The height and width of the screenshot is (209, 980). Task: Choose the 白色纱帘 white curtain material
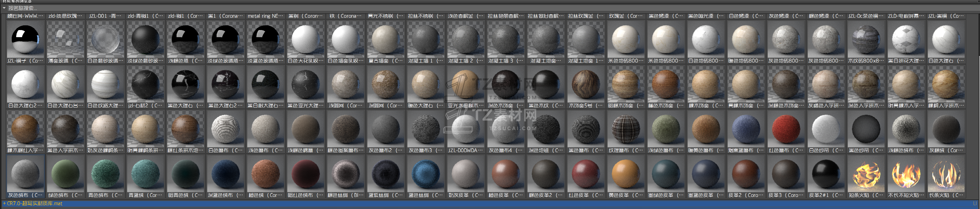(826, 129)
